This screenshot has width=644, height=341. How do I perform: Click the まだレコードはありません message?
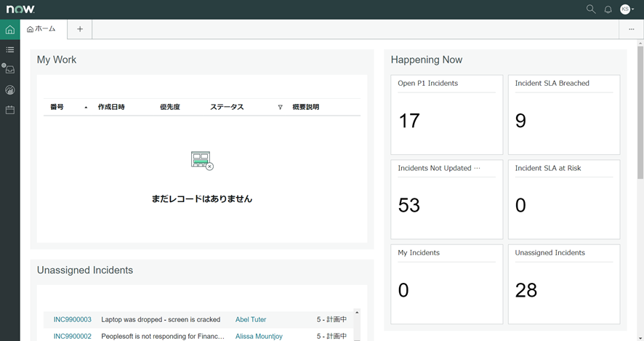[201, 198]
